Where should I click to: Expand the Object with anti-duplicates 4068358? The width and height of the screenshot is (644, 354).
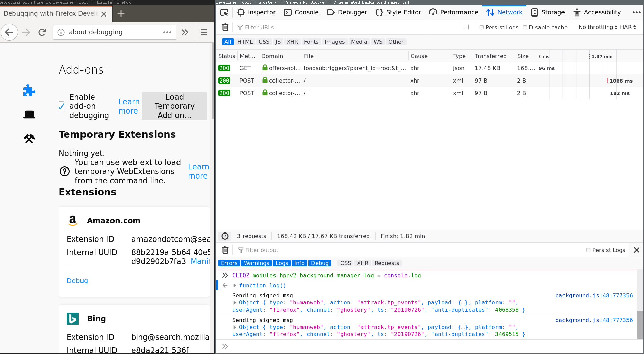click(x=235, y=303)
